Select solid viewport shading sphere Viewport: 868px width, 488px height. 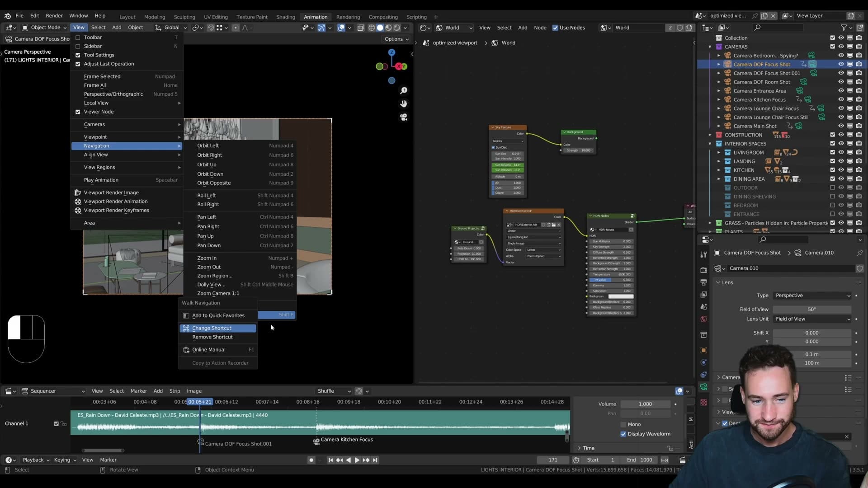380,28
